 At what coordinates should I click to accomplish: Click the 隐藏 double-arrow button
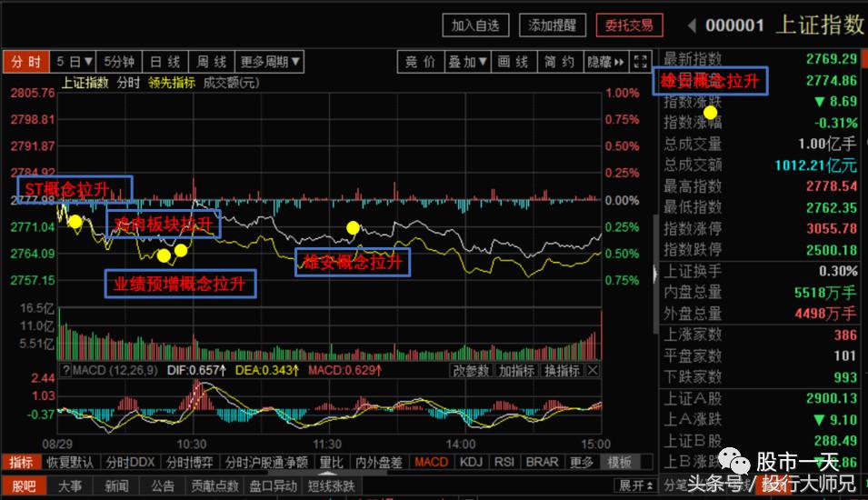[605, 62]
